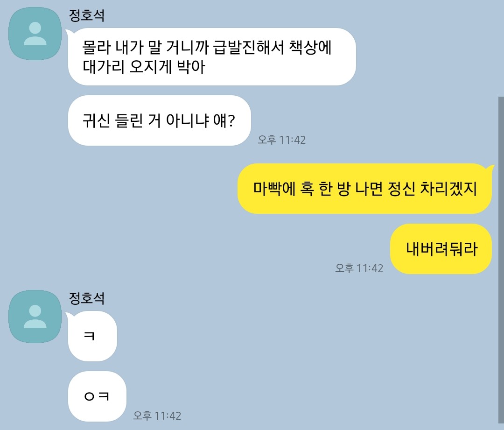Select the lower 정호석 sender name
The image size is (504, 430).
pyautogui.click(x=87, y=298)
